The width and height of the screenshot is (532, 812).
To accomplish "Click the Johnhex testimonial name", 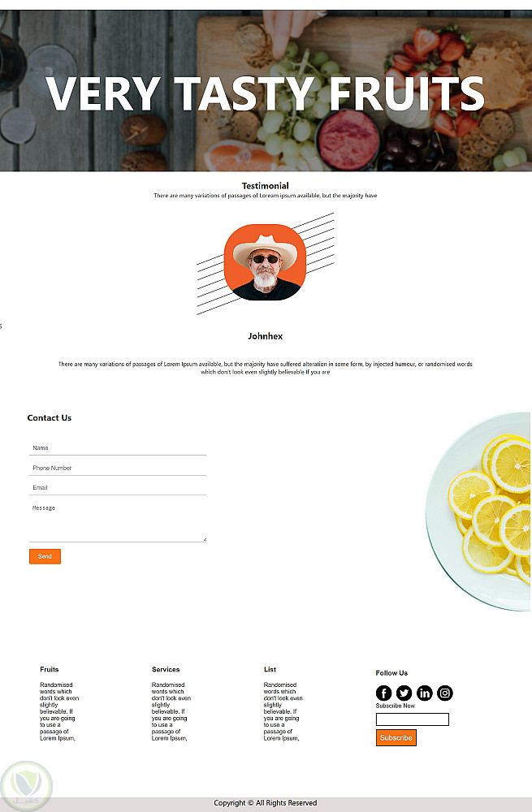I will pyautogui.click(x=266, y=336).
